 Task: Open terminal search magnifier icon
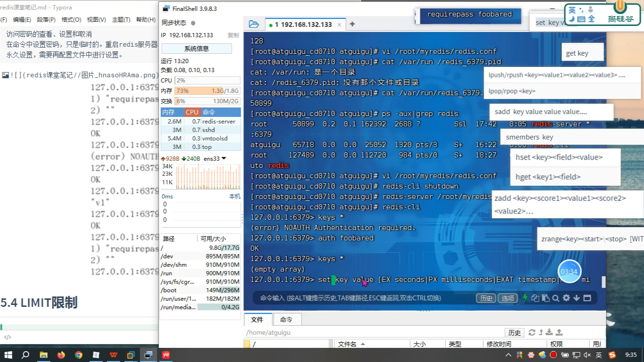(x=556, y=298)
